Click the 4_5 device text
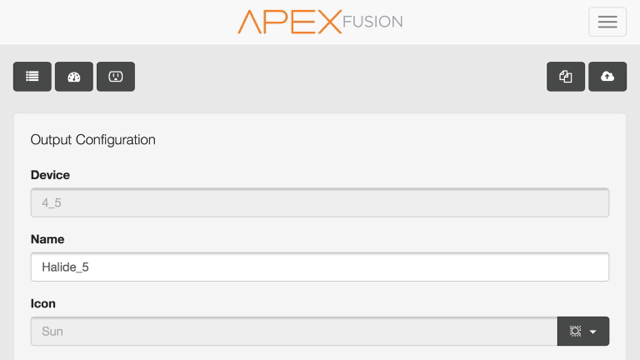Image resolution: width=640 pixels, height=360 pixels. tap(51, 203)
